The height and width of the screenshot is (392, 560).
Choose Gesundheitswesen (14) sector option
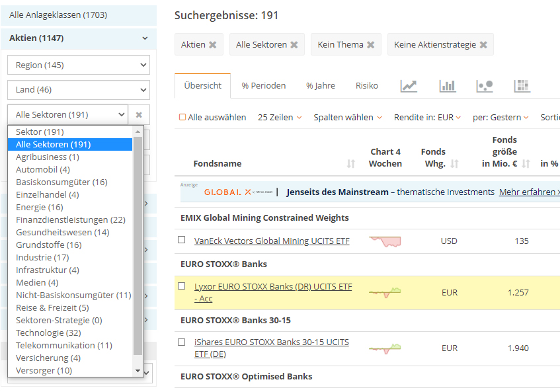(70, 233)
